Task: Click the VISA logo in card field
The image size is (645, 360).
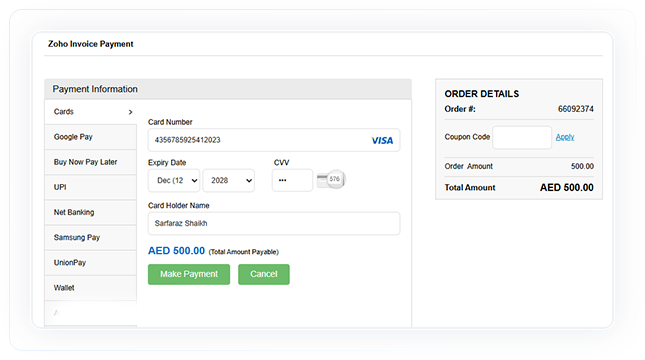Action: pos(382,141)
